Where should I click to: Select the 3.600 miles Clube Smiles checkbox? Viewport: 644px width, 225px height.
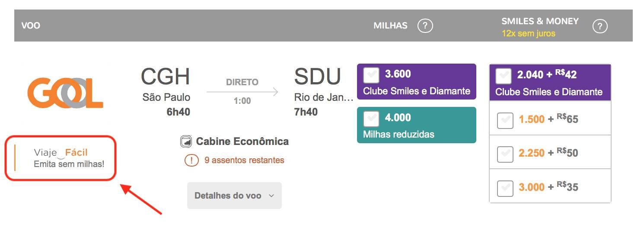point(372,75)
